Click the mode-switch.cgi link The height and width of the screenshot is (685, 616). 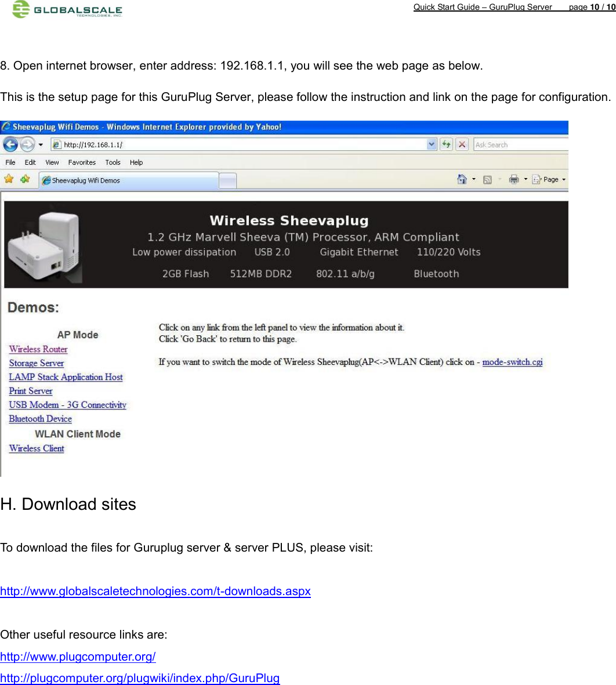pyautogui.click(x=512, y=362)
